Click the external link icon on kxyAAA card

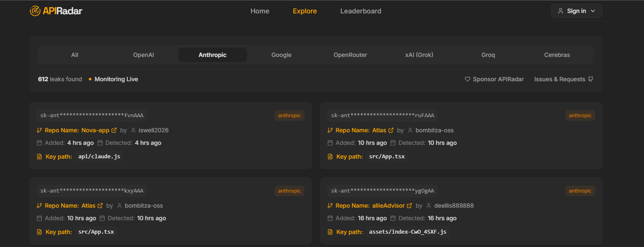coord(100,206)
